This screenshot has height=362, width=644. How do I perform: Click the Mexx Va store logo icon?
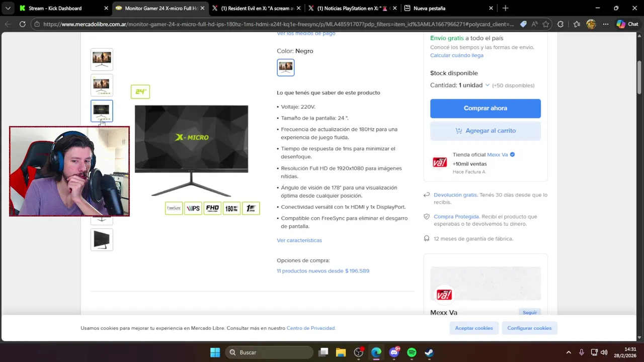(x=440, y=162)
